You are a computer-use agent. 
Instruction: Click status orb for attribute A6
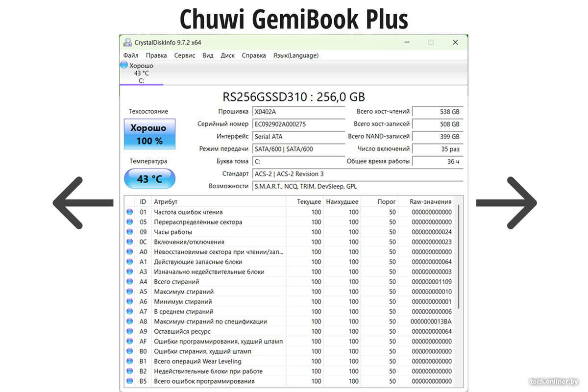coord(130,302)
